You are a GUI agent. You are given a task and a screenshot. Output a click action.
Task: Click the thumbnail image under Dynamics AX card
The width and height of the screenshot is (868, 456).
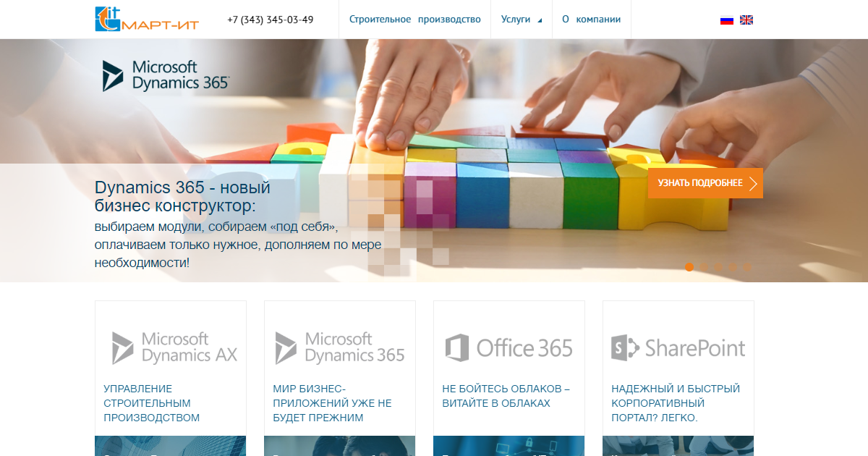click(x=171, y=446)
